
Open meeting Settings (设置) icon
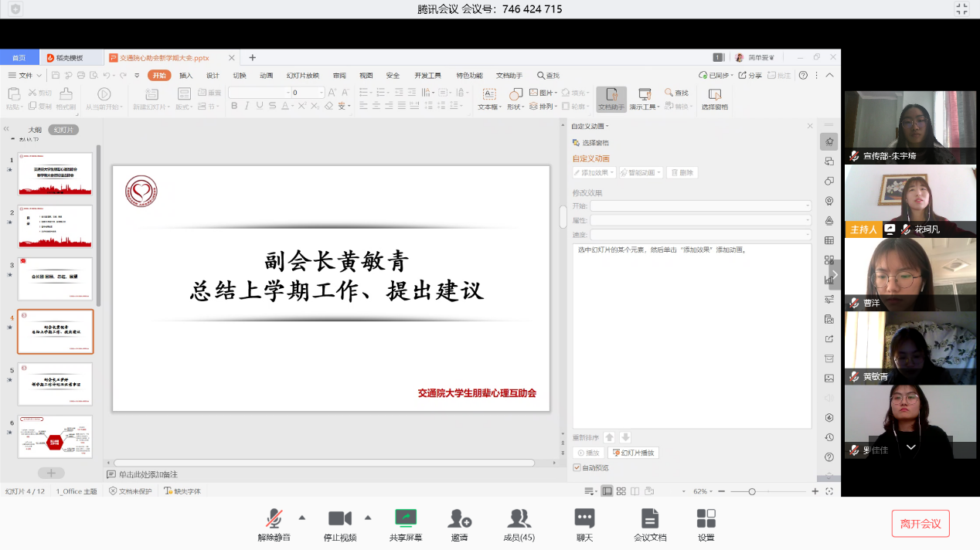706,518
